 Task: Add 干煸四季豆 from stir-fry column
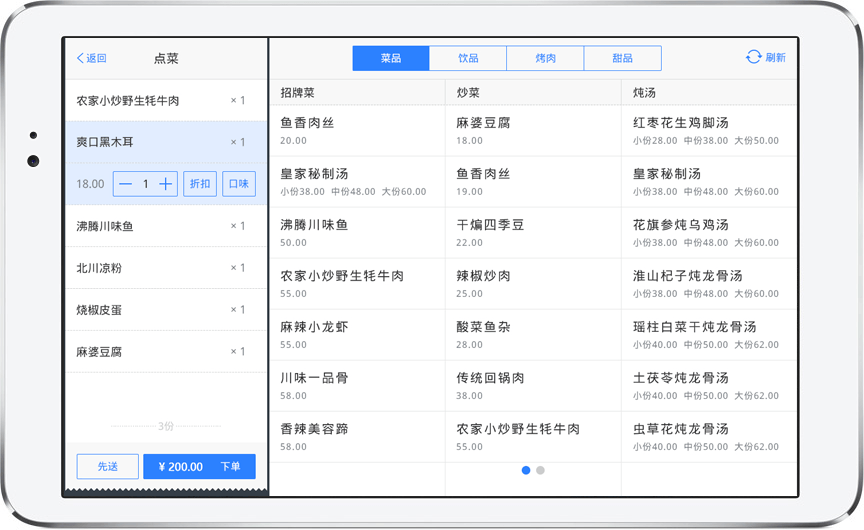click(x=532, y=233)
